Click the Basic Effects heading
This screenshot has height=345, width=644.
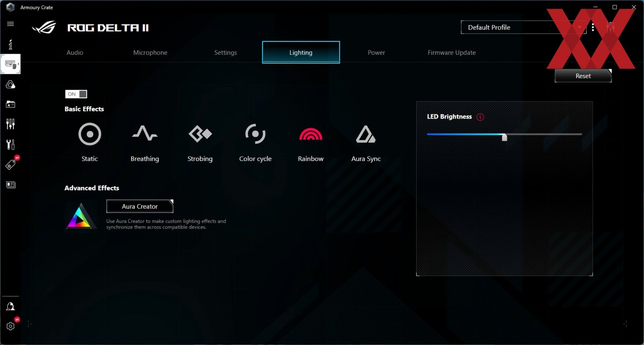[x=84, y=109]
